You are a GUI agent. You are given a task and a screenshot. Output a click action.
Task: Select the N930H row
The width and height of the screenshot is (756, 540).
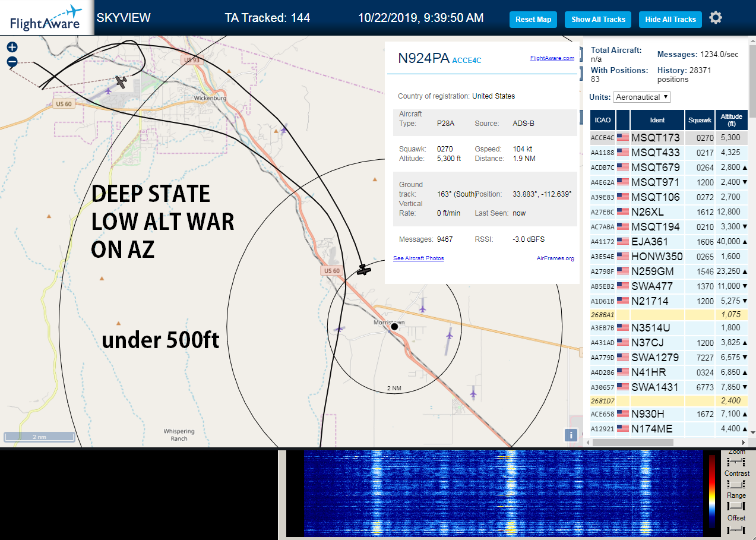click(669, 414)
